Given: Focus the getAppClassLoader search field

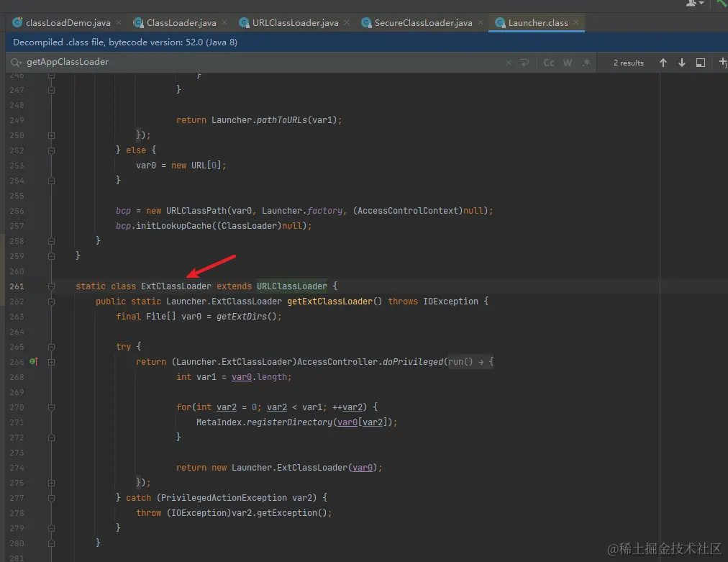Looking at the screenshot, I should (x=260, y=62).
